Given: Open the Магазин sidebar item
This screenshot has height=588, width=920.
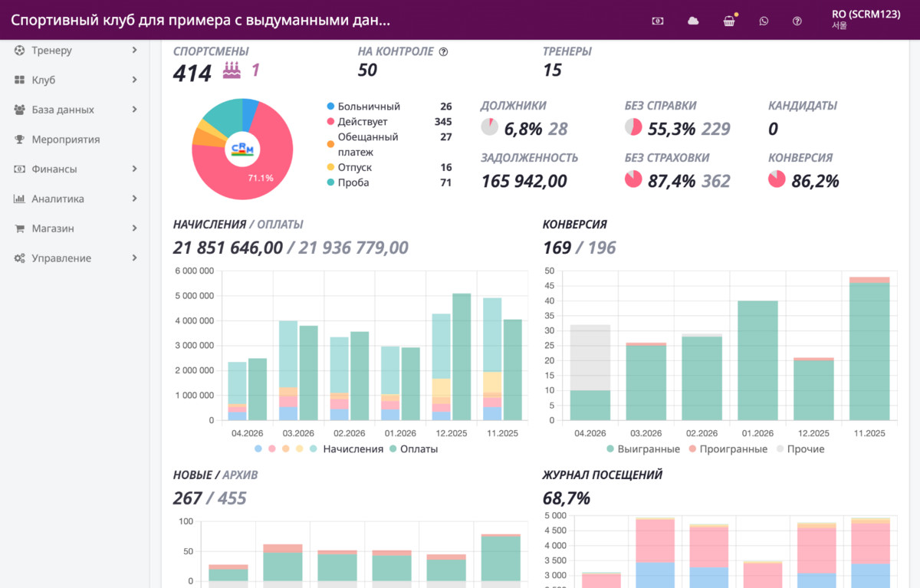Looking at the screenshot, I should click(75, 228).
